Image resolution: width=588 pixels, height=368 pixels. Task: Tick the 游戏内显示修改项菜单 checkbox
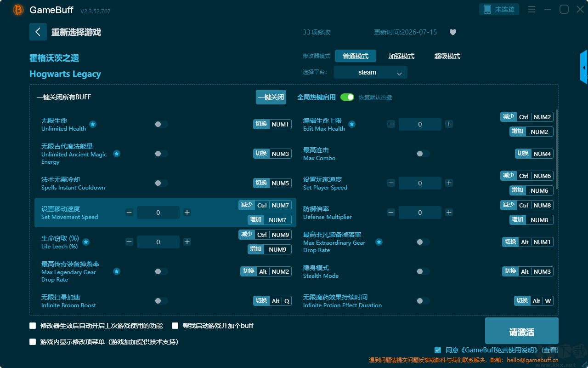(33, 342)
